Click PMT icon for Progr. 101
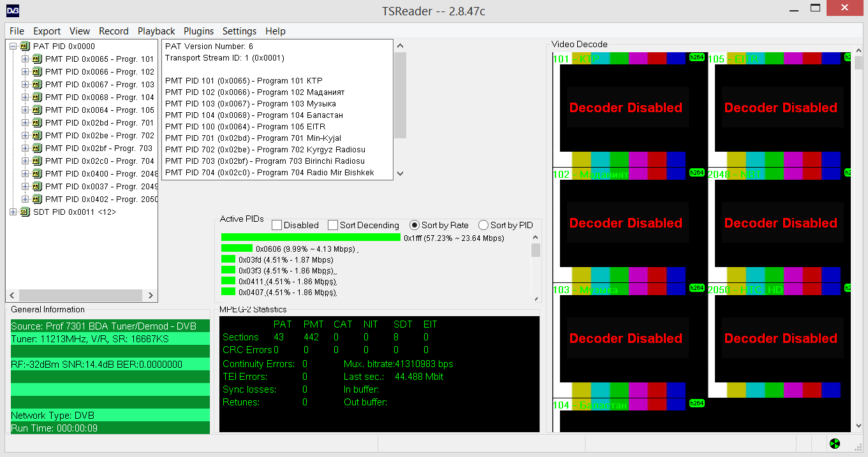This screenshot has height=457, width=868. coord(37,59)
